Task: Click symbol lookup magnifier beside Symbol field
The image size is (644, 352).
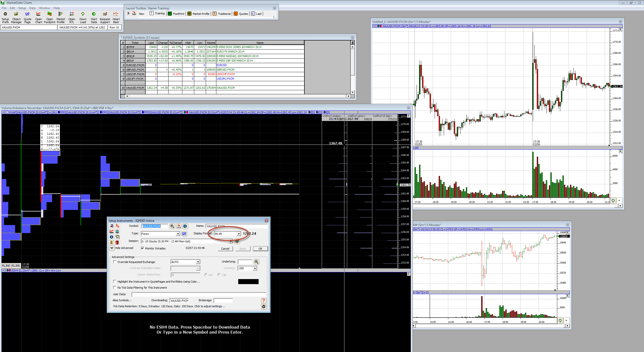Action: (x=172, y=226)
